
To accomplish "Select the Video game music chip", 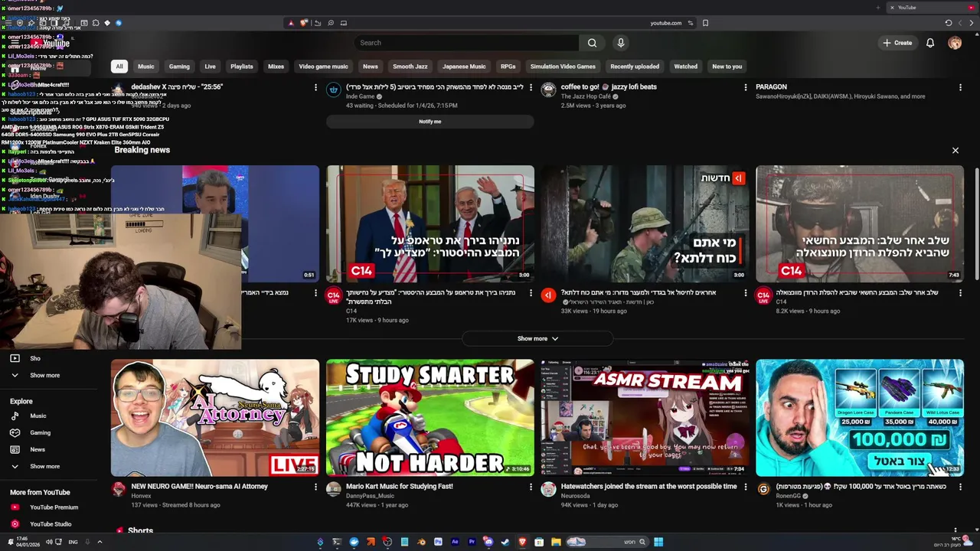I will pos(323,67).
